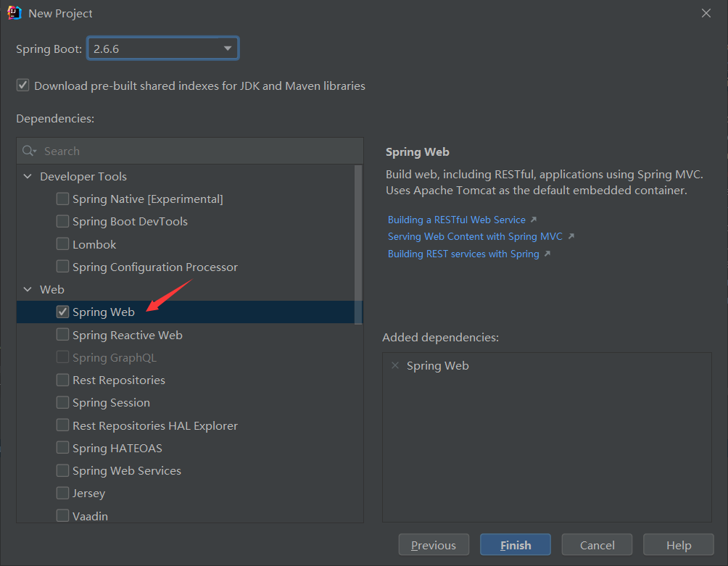Check Spring Configuration Processor
The width and height of the screenshot is (728, 566).
click(x=62, y=267)
